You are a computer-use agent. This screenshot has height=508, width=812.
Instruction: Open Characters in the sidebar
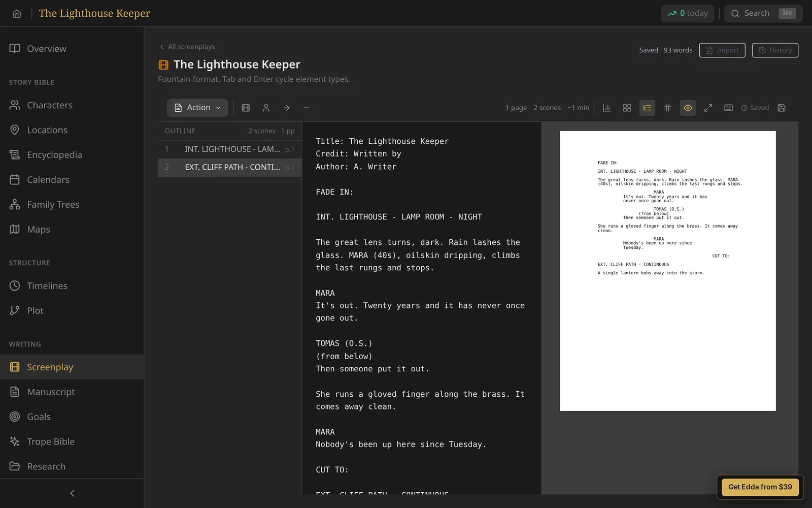[x=72, y=105]
